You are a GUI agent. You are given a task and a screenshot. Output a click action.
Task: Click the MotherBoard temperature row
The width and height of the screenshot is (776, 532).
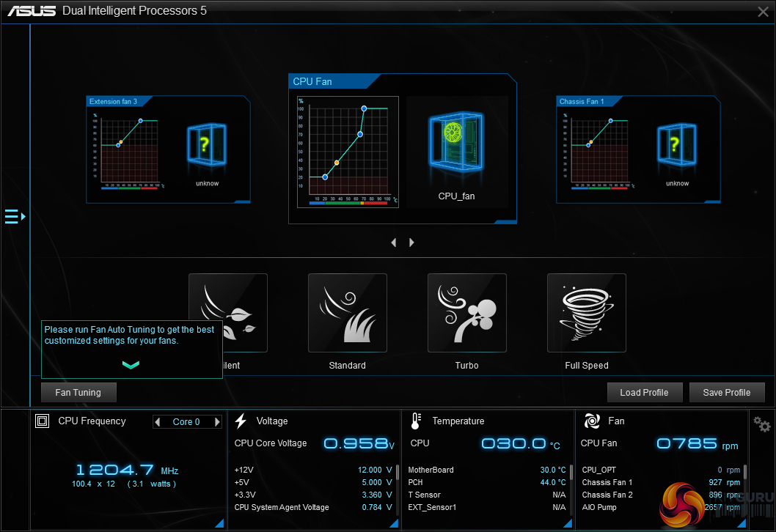(487, 470)
